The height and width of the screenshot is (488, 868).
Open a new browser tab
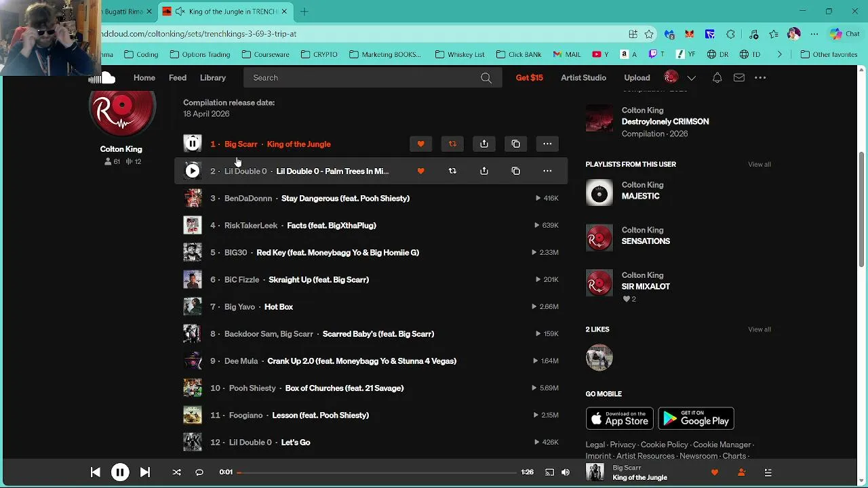[x=304, y=12]
